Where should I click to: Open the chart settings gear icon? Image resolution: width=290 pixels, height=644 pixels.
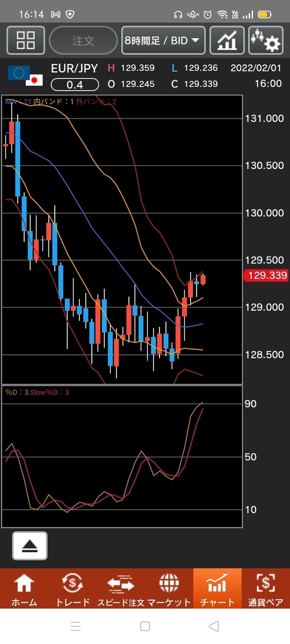click(x=266, y=40)
